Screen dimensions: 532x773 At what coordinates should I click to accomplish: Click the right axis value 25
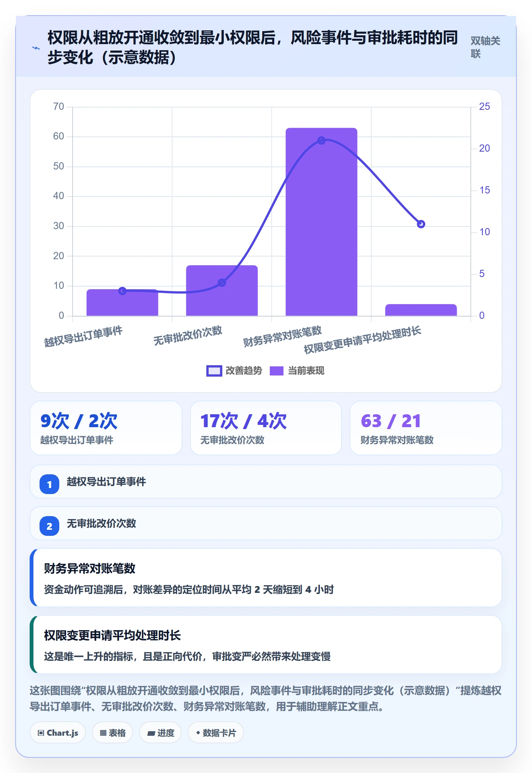point(484,106)
